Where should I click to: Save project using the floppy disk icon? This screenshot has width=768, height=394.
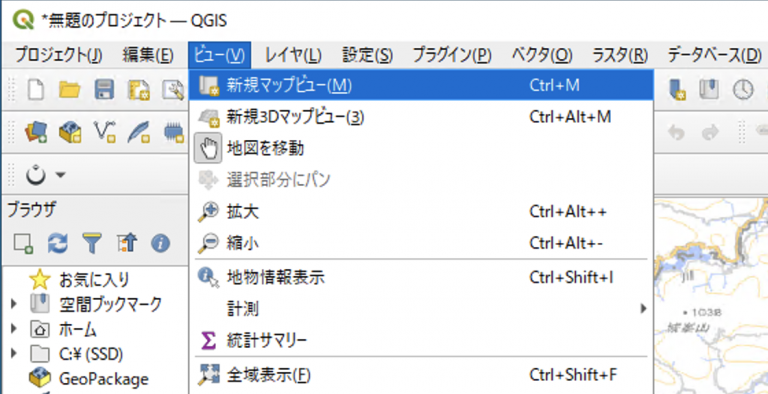[x=104, y=90]
